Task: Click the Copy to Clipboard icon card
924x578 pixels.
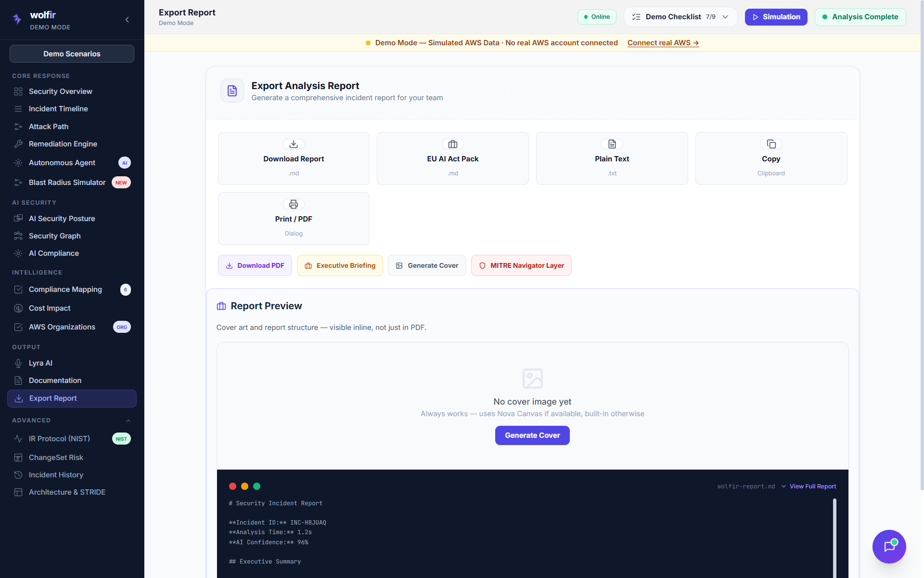Action: 770,158
